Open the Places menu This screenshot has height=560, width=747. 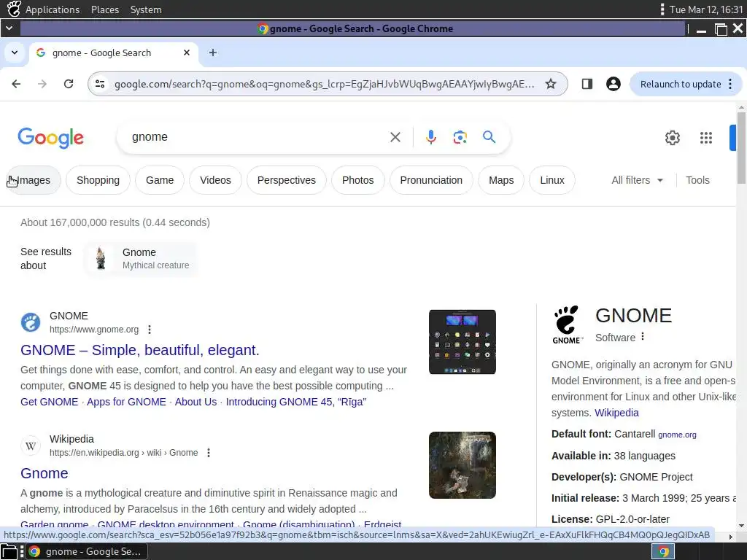pyautogui.click(x=105, y=9)
